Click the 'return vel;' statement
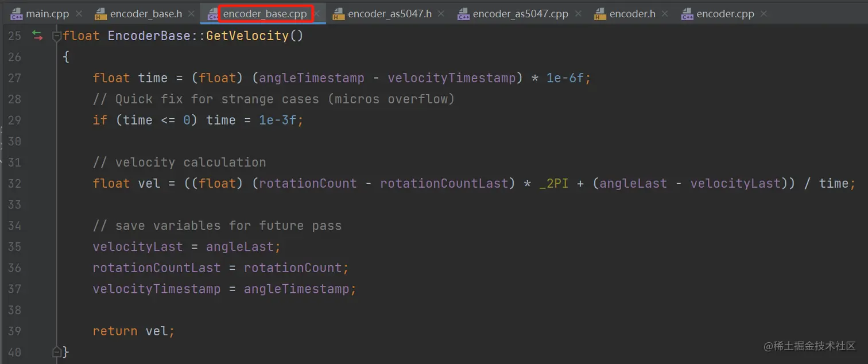This screenshot has width=868, height=364. 134,331
